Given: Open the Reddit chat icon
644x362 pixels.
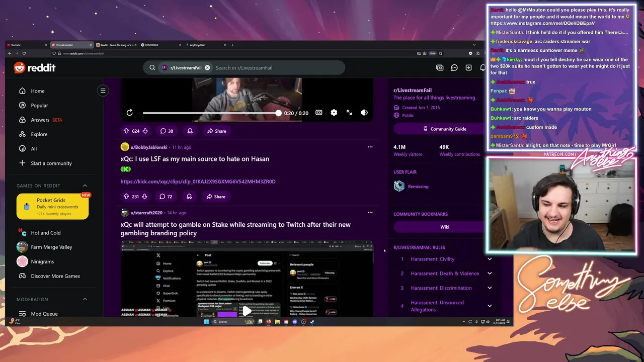Looking at the screenshot, I should pyautogui.click(x=454, y=68).
